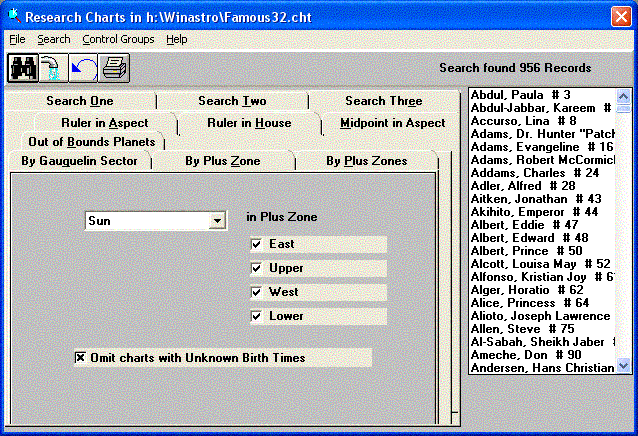Open the Control Groups menu
Viewport: 638px width, 436px height.
118,39
